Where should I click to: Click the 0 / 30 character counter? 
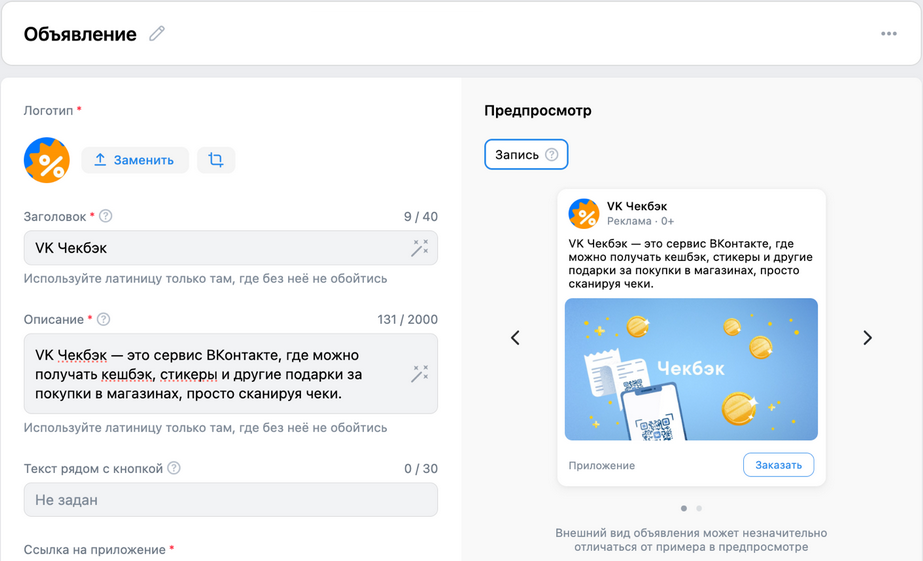click(421, 469)
